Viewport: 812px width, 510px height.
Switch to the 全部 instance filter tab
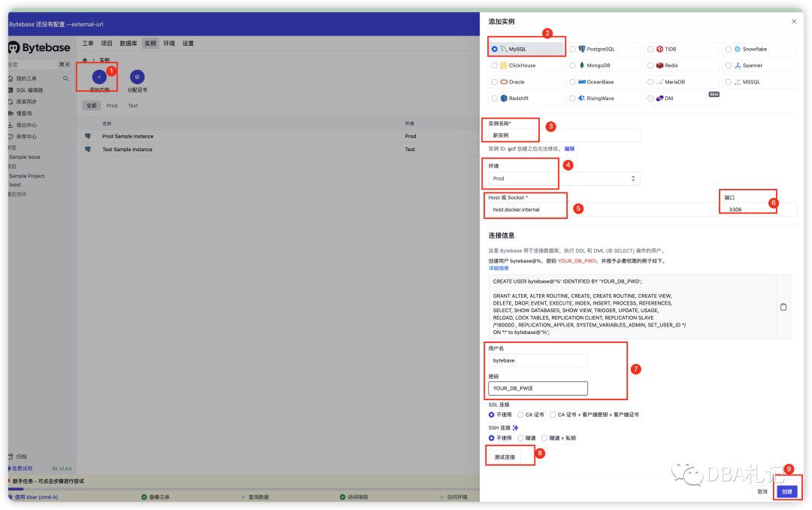click(91, 106)
